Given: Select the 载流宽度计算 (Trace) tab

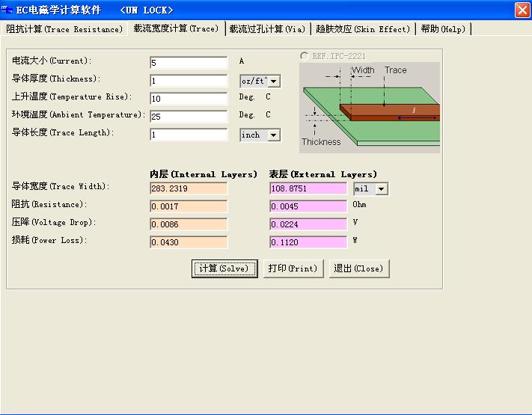Looking at the screenshot, I should click(x=176, y=28).
